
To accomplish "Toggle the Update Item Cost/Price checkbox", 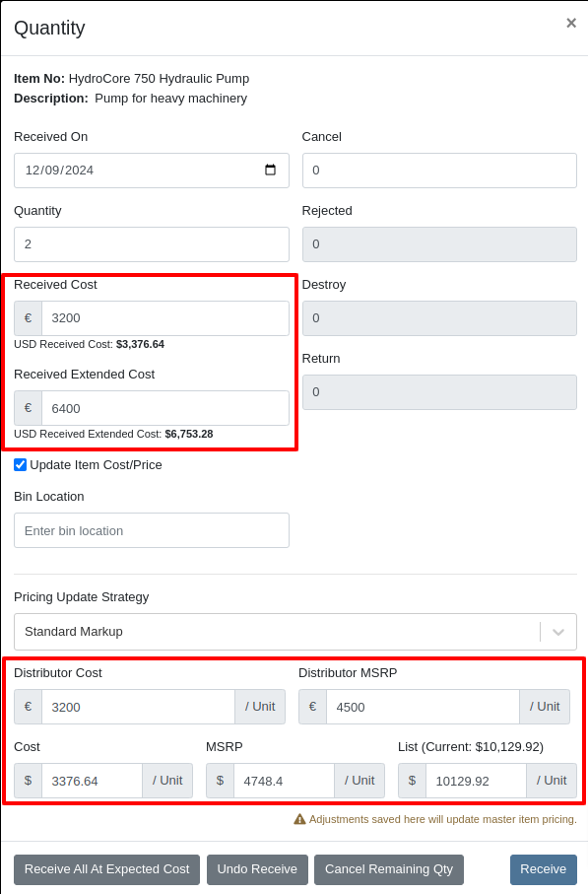I will (x=21, y=464).
